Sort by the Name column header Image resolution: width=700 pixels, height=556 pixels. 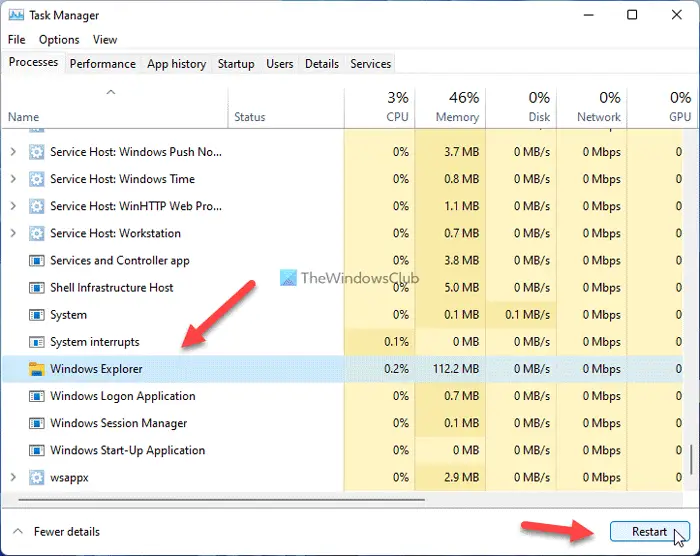pyautogui.click(x=114, y=108)
